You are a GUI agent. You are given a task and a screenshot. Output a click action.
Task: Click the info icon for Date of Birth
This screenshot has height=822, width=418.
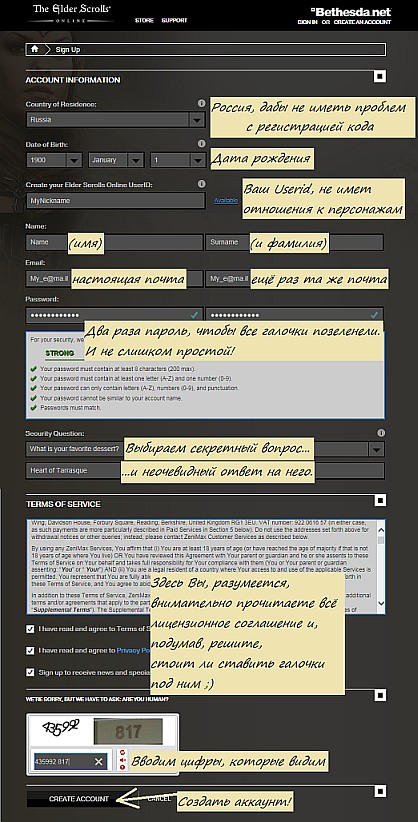point(201,143)
